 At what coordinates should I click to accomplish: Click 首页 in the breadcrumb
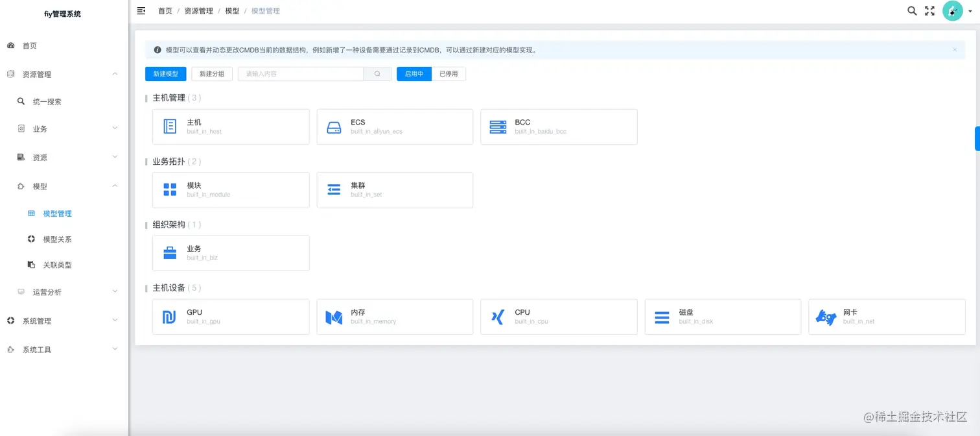coord(165,11)
